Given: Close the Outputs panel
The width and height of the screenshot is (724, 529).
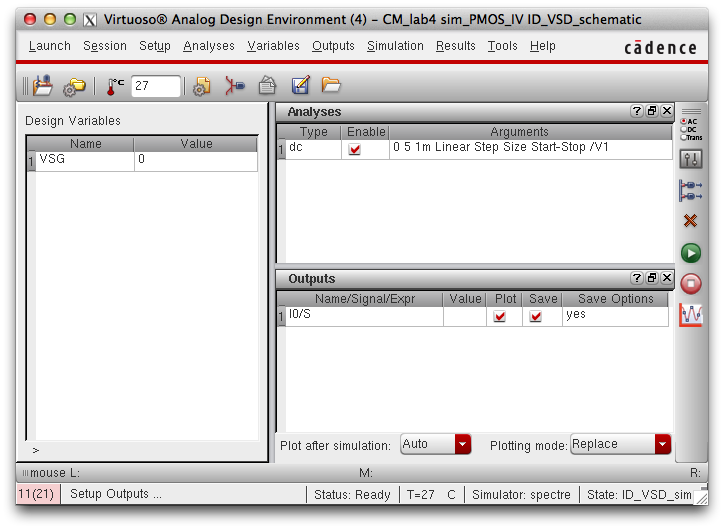Looking at the screenshot, I should pos(667,277).
